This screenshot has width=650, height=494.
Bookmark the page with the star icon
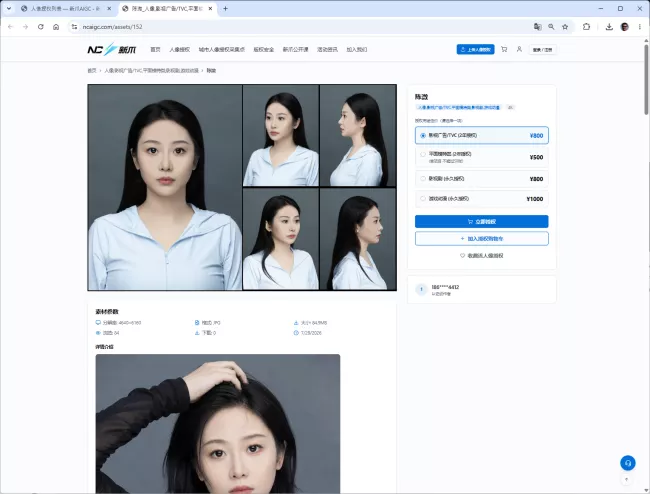[565, 27]
